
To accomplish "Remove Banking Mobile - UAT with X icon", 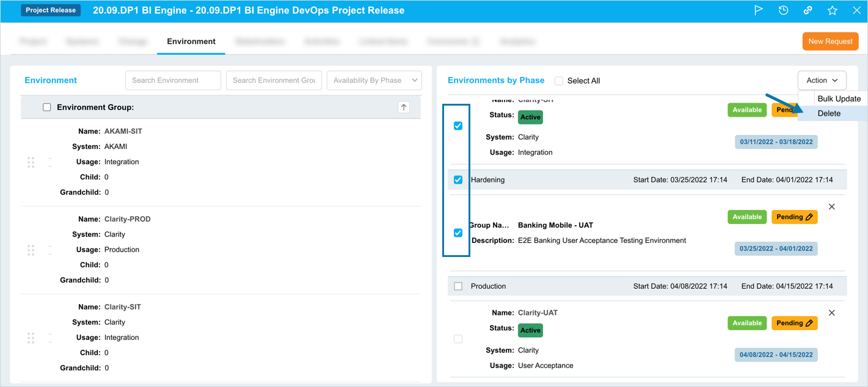I will (831, 207).
